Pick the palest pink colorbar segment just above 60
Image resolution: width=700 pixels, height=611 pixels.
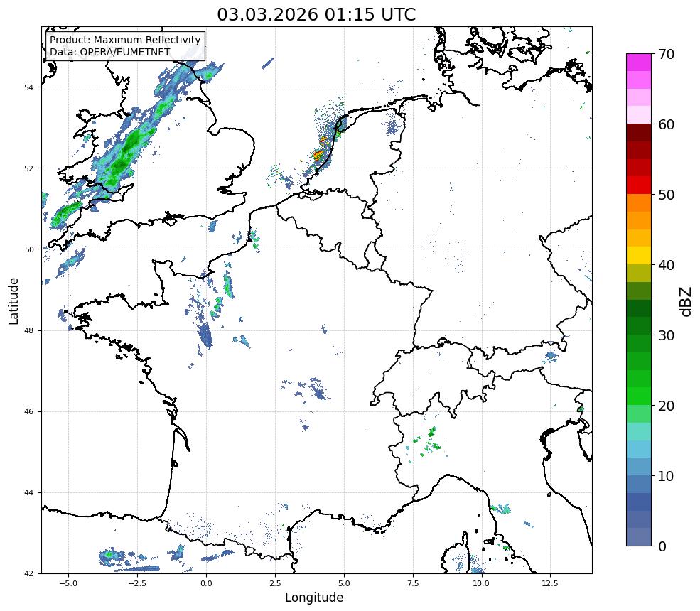click(639, 115)
